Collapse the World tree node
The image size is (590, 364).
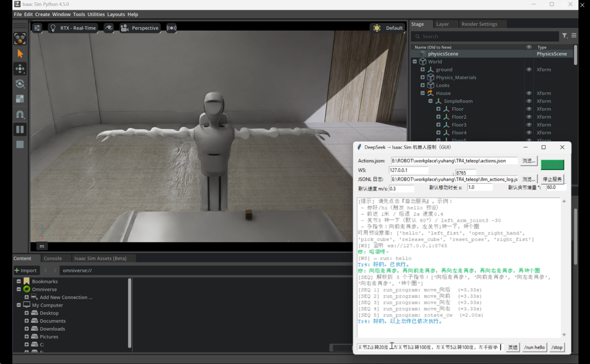(x=415, y=62)
